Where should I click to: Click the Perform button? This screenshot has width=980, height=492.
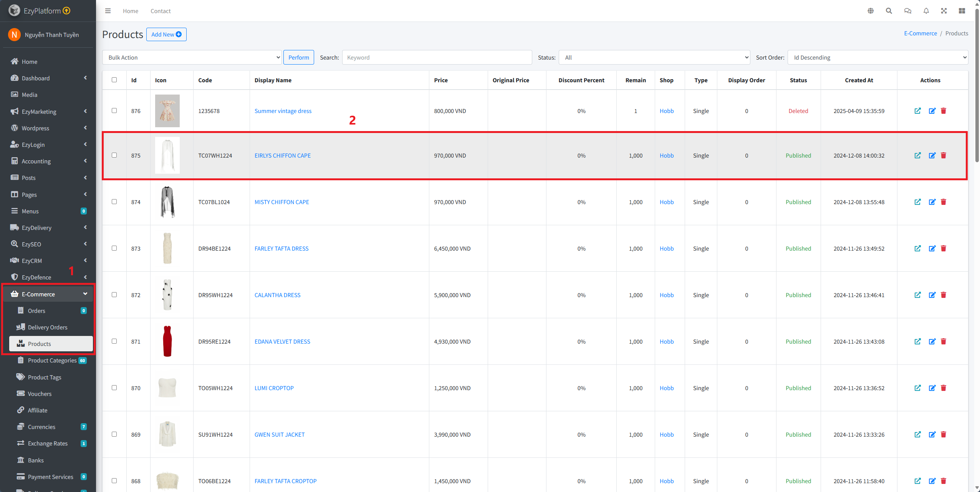pos(299,57)
